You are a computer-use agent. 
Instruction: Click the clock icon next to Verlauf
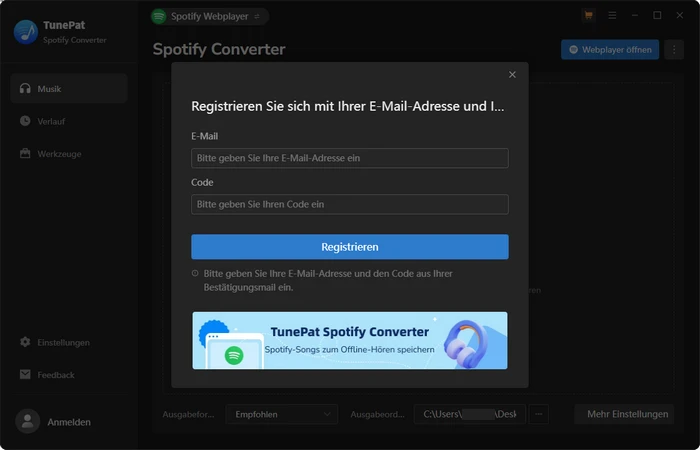(x=25, y=121)
